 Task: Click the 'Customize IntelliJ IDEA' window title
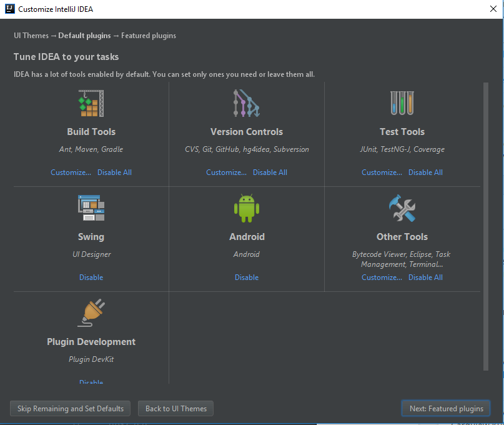(56, 9)
